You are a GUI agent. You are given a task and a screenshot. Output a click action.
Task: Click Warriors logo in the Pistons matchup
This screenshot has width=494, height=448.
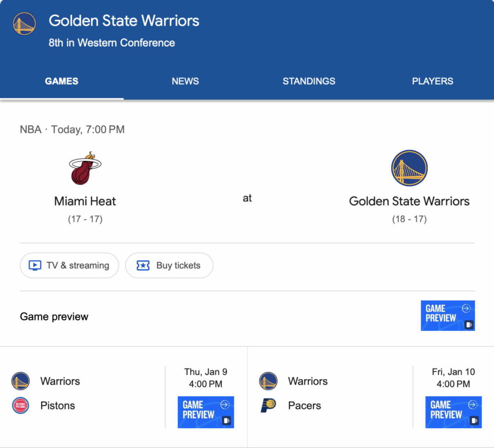21,381
